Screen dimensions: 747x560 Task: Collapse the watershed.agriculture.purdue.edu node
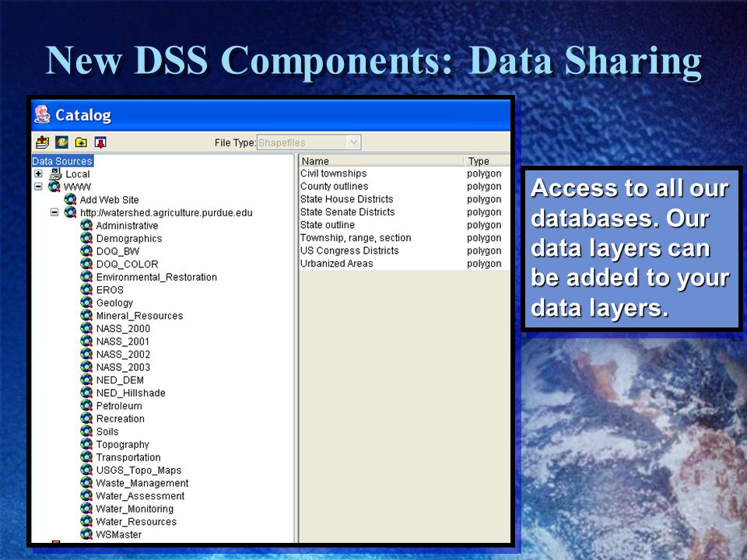tap(54, 212)
